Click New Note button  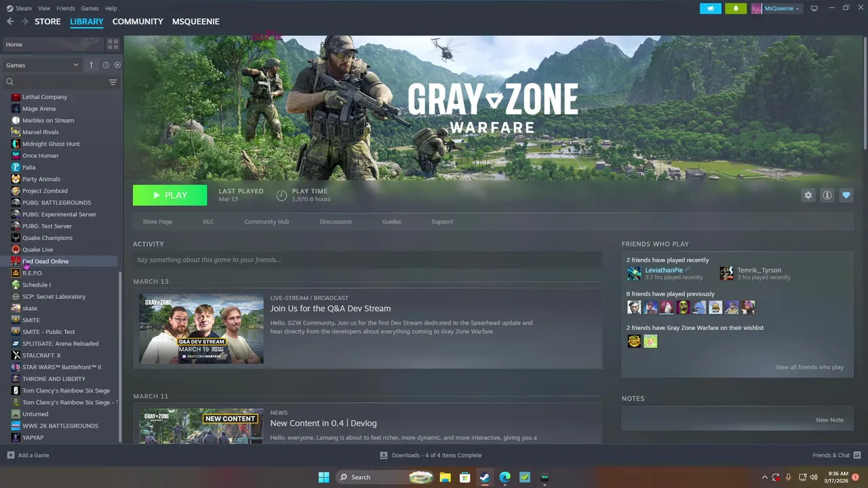(x=829, y=420)
